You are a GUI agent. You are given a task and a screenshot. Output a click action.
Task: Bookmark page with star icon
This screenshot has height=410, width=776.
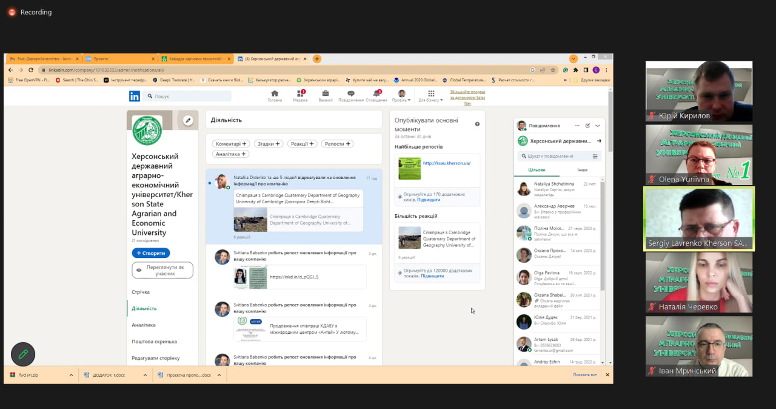(553, 70)
